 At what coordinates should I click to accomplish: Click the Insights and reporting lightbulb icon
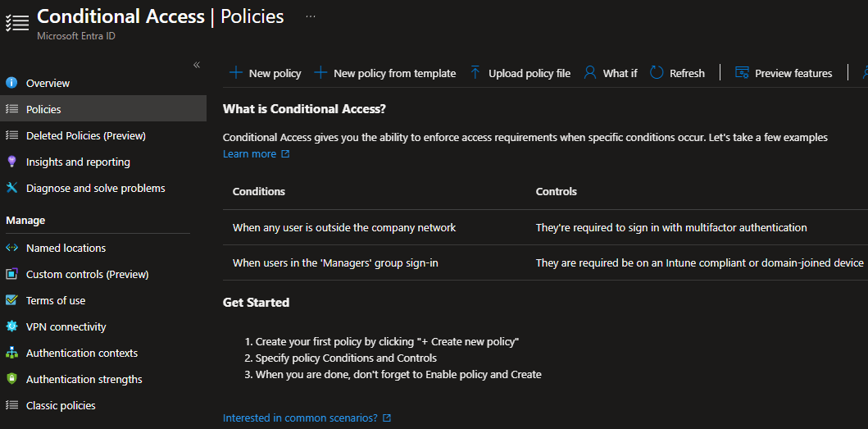point(11,162)
